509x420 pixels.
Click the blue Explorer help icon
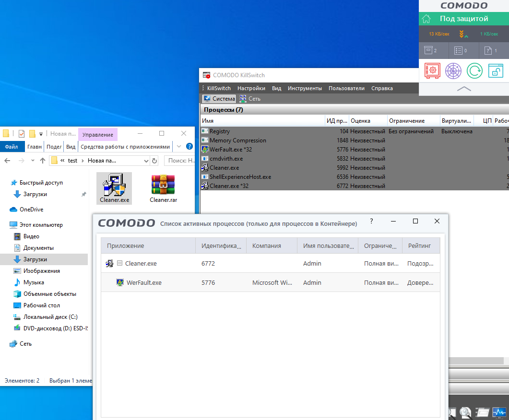tap(189, 147)
